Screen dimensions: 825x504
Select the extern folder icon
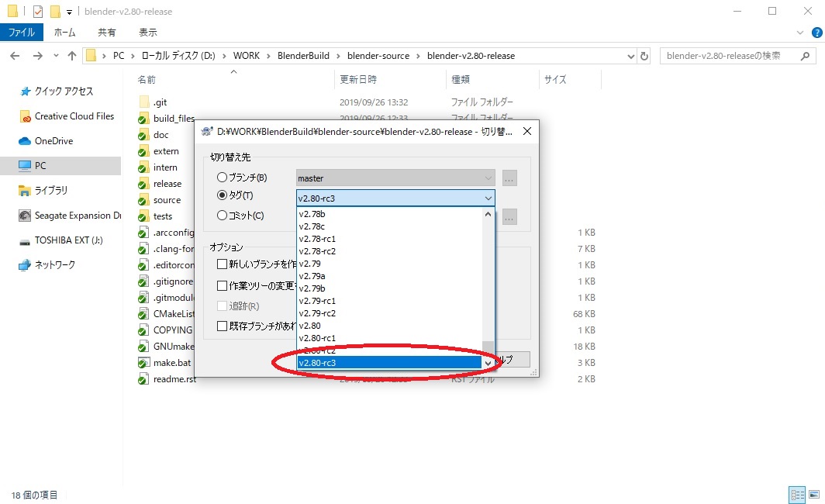[x=143, y=151]
